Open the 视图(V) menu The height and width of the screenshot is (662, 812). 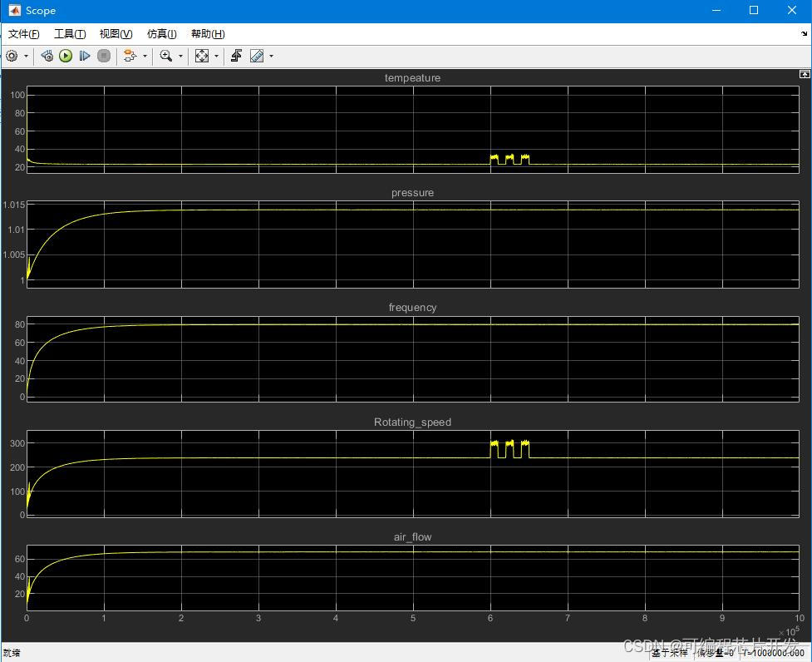point(116,34)
